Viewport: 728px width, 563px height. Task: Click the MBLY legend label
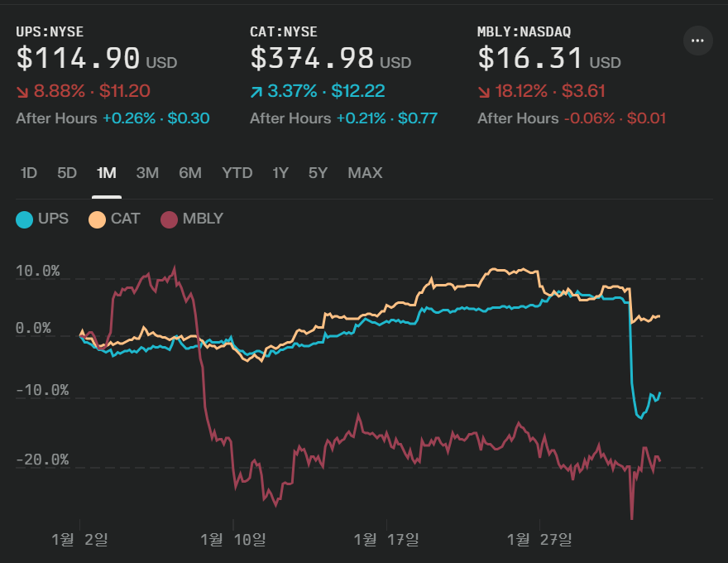coord(203,219)
